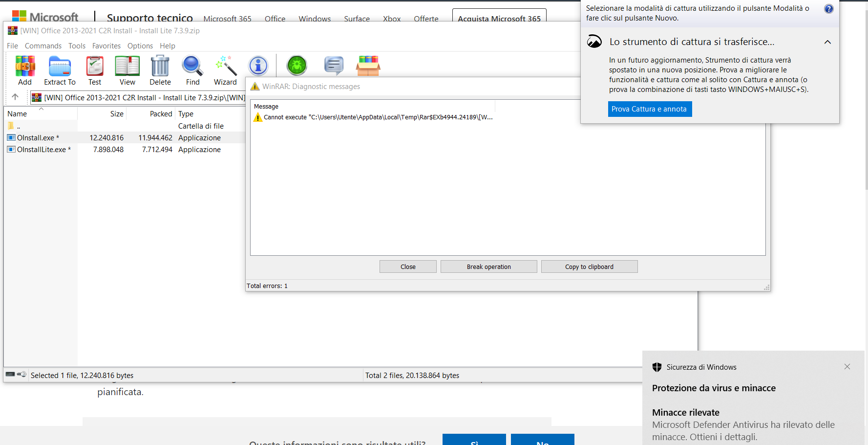Click the WinRAR title bar books icon

click(13, 30)
